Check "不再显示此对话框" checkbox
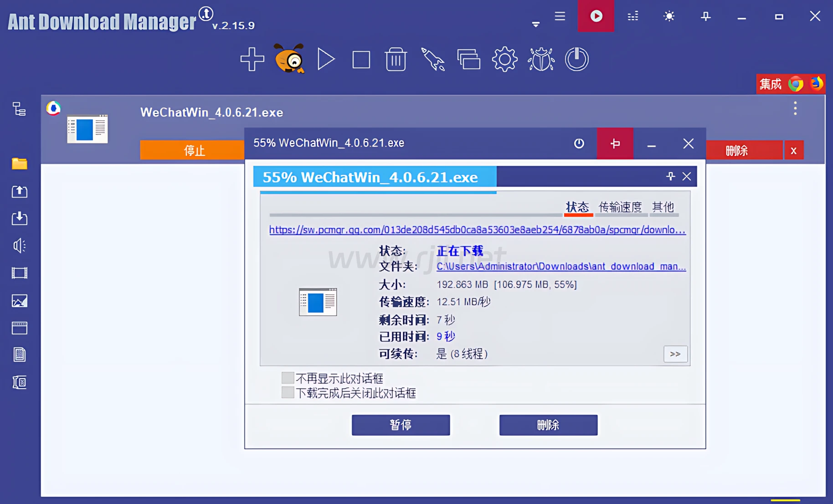Viewport: 833px width, 504px height. click(x=288, y=378)
